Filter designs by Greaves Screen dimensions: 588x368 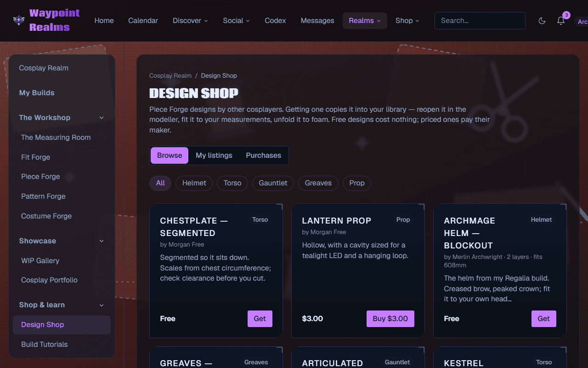(x=318, y=183)
